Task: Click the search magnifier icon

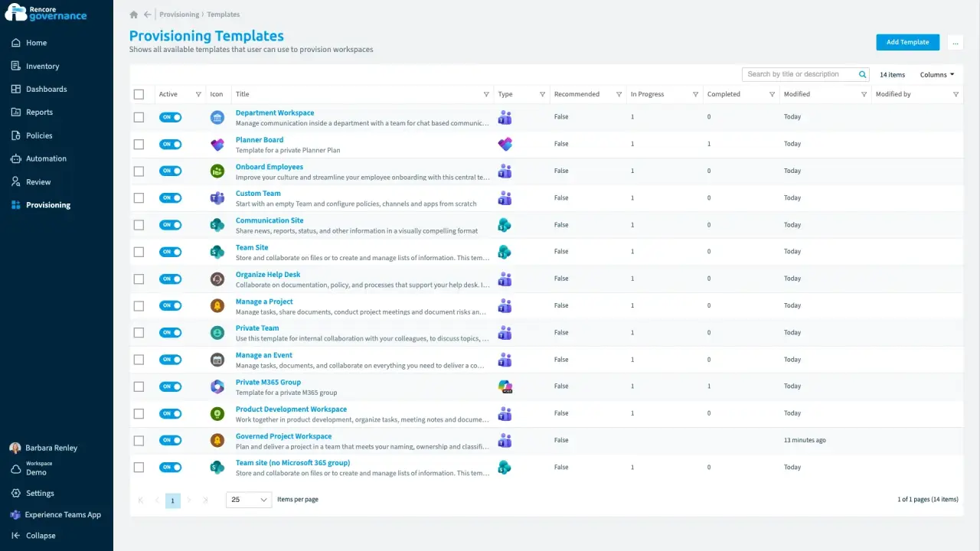Action: tap(863, 74)
